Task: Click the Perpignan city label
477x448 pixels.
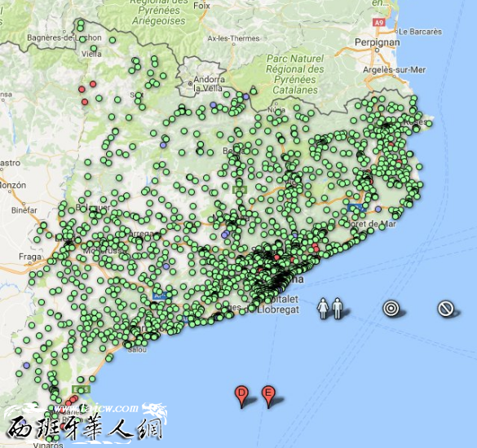Action: (378, 42)
